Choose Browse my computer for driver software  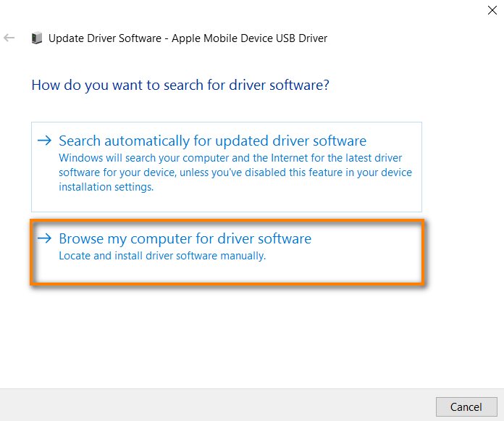227,252
